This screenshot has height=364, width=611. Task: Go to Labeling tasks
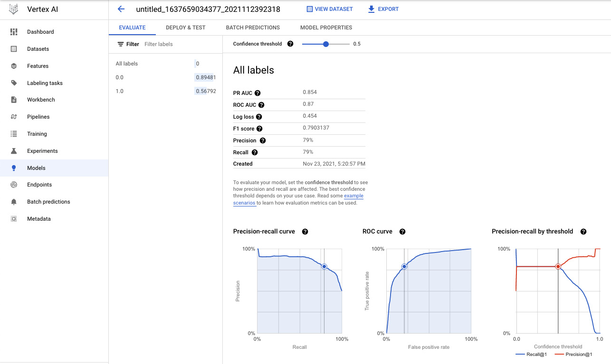[x=45, y=83]
